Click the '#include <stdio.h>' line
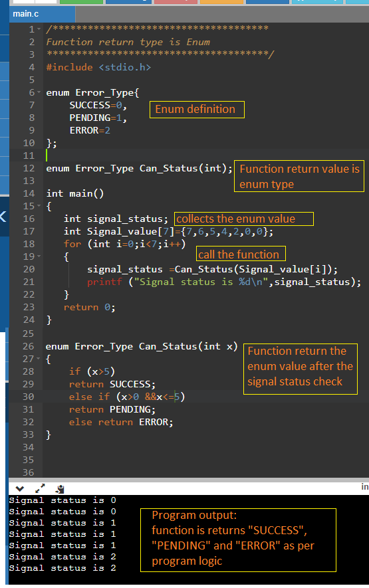This screenshot has width=369, height=588. (x=98, y=67)
